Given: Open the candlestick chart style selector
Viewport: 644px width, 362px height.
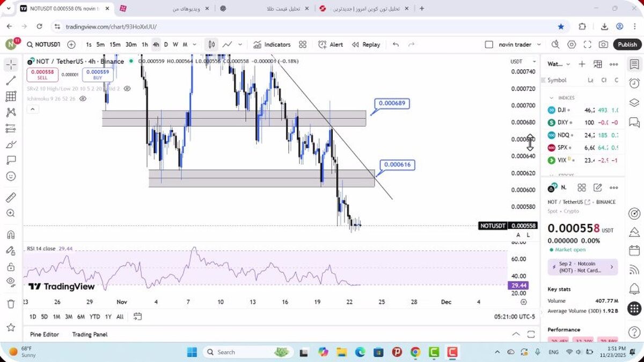Looking at the screenshot, I should click(x=211, y=45).
